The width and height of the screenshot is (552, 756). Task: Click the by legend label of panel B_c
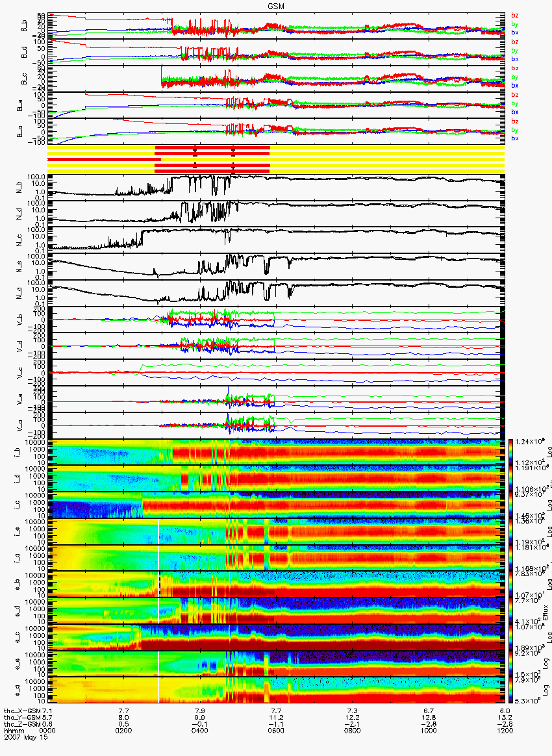(515, 77)
